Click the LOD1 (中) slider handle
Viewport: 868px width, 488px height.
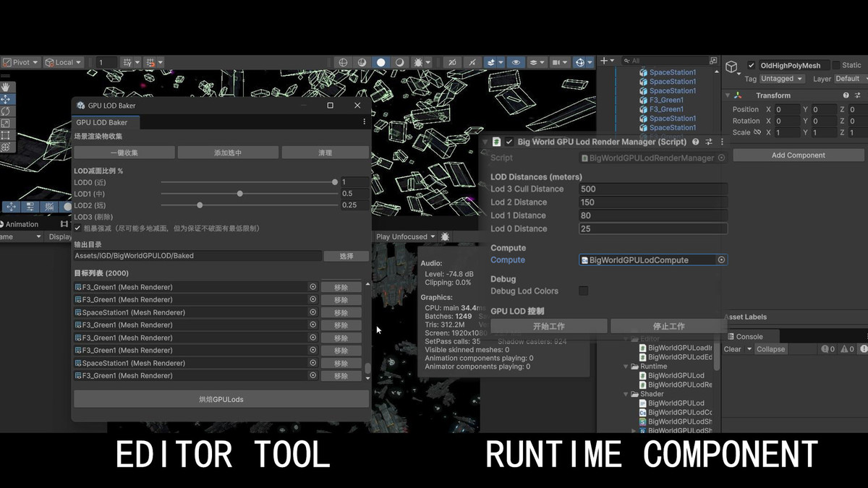(240, 194)
